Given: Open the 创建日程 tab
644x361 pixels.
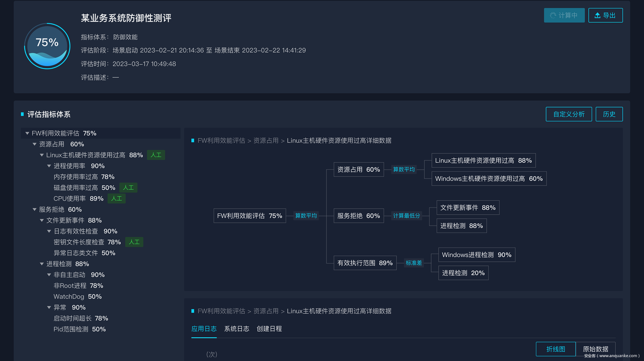Looking at the screenshot, I should pyautogui.click(x=269, y=329).
